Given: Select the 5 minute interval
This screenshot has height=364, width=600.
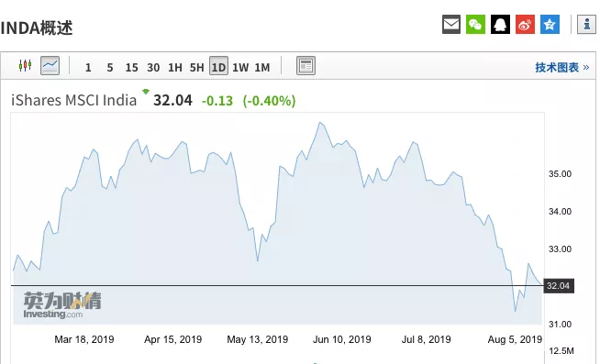Looking at the screenshot, I should (x=110, y=67).
